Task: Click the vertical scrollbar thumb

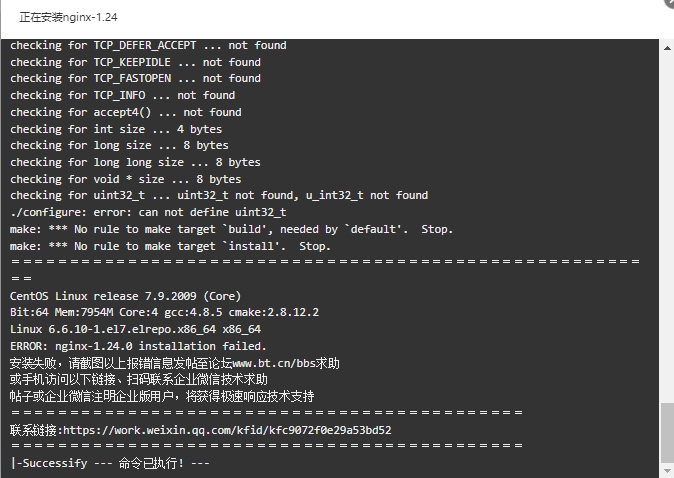Action: (667, 434)
